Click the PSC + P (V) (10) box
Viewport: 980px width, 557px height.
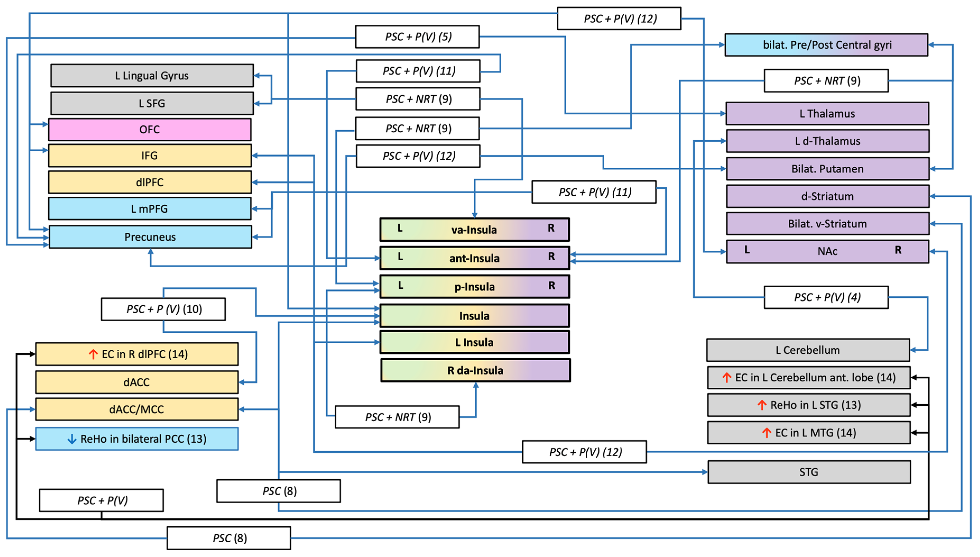163,309
